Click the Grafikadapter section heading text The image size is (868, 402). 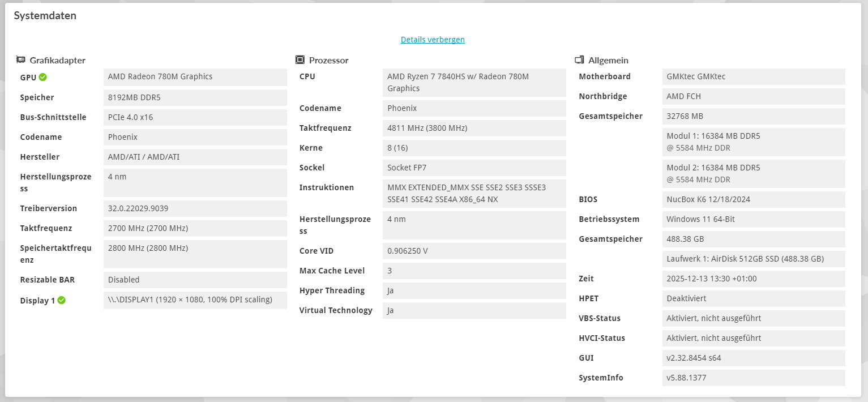point(58,60)
